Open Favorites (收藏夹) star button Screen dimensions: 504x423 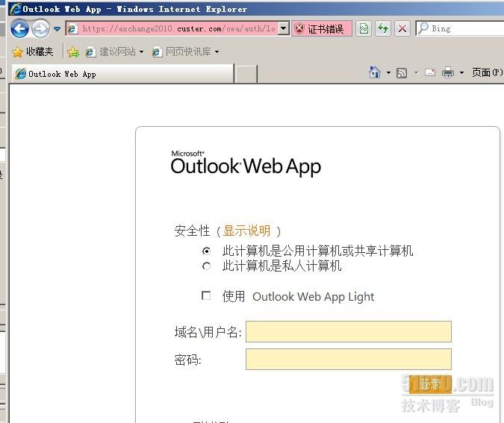point(32,51)
